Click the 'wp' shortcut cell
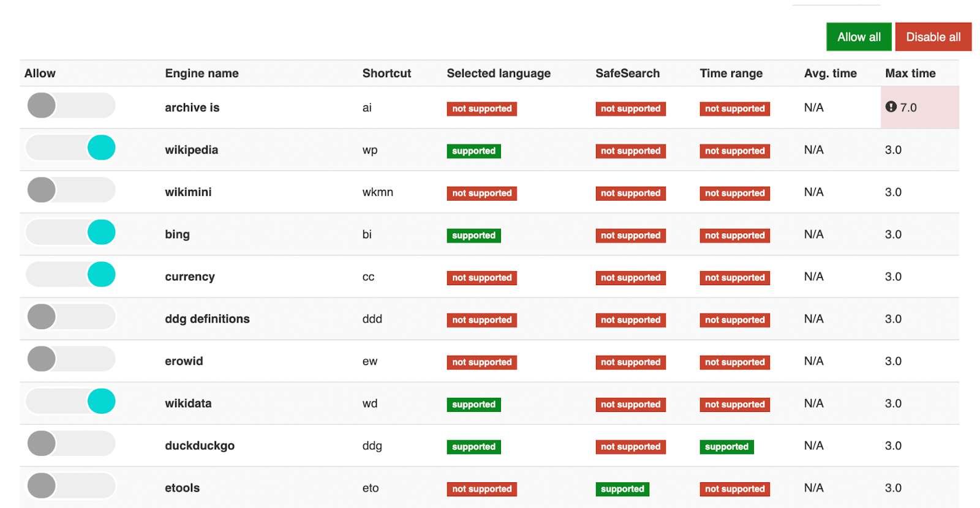The width and height of the screenshot is (980, 508). (x=369, y=150)
